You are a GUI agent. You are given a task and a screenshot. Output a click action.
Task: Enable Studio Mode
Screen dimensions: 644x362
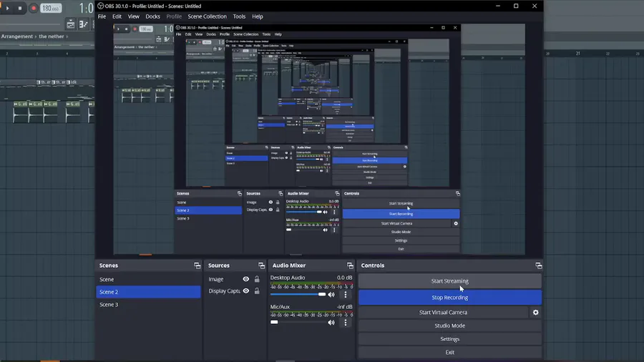450,326
